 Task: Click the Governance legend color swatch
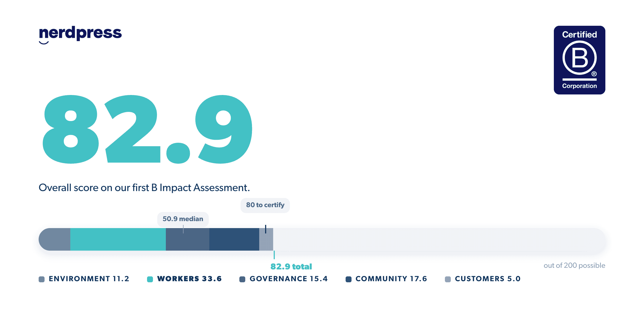pyautogui.click(x=242, y=279)
